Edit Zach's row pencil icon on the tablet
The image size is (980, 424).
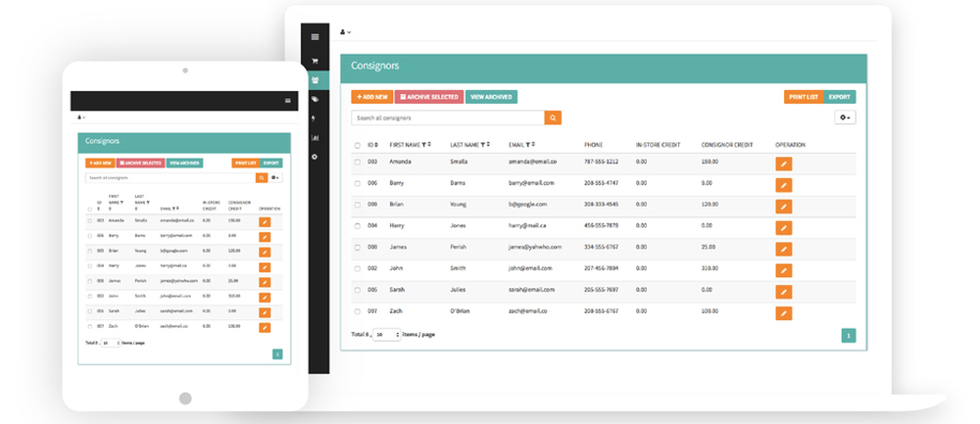[x=265, y=327]
